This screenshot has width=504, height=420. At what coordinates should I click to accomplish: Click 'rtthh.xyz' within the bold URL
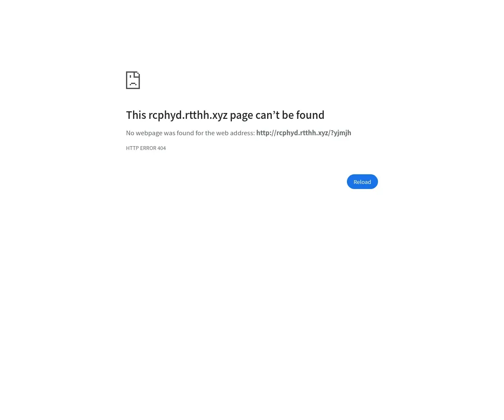[314, 133]
